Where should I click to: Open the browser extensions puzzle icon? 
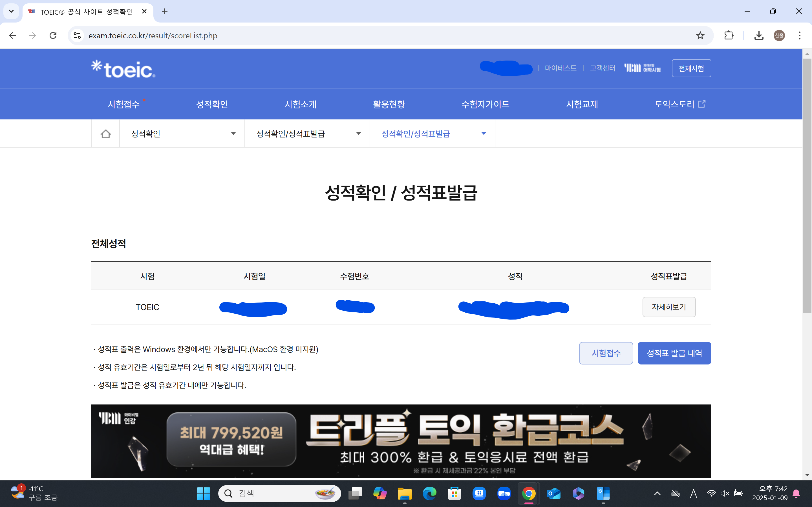point(729,35)
